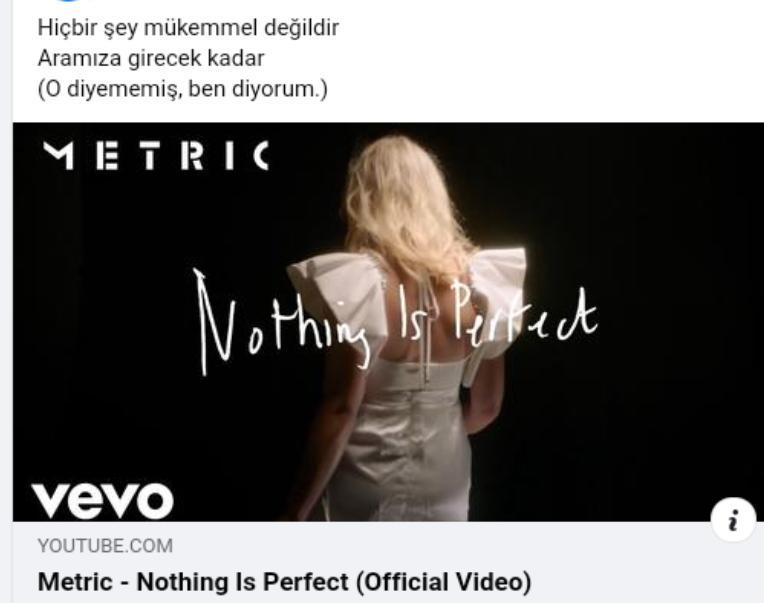Open "Metric - Nothing Is Perfect (Official Video)" link
This screenshot has width=764, height=603.
pyautogui.click(x=285, y=582)
